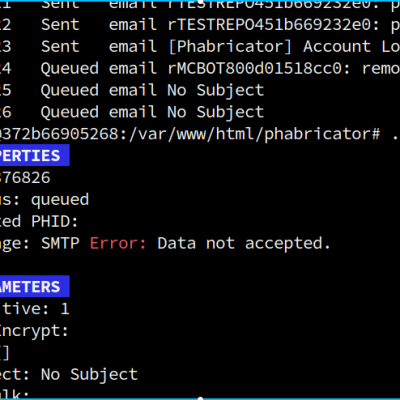The height and width of the screenshot is (400, 400).
Task: Click the Sent status on the Phabricator email row
Action: click(60, 47)
